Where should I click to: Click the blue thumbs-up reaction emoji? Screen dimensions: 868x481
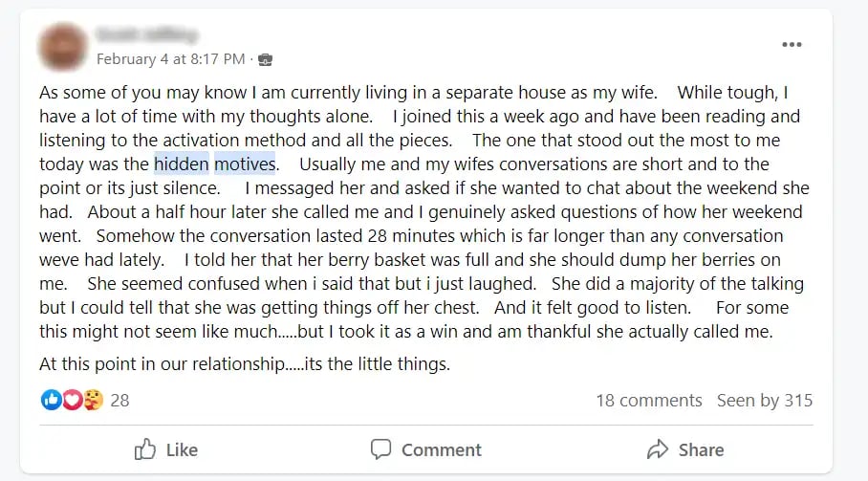point(52,400)
